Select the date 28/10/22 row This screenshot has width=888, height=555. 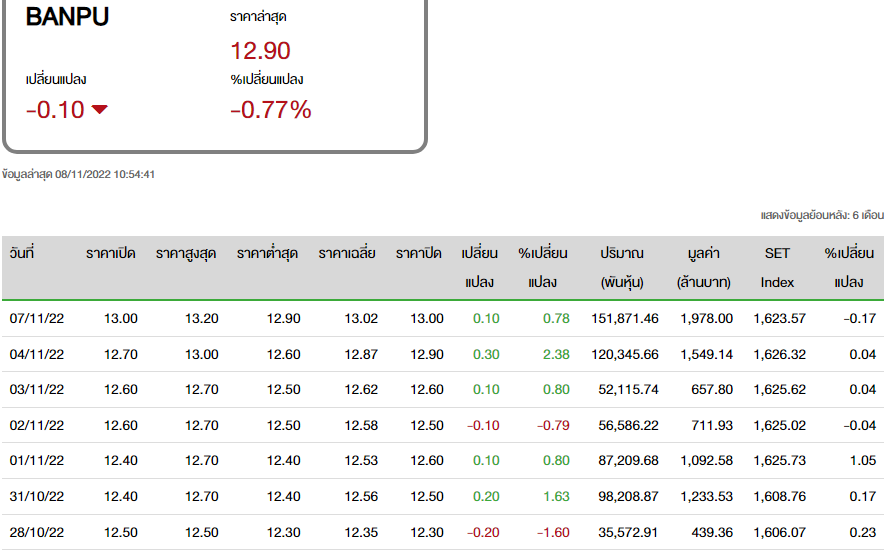click(443, 532)
